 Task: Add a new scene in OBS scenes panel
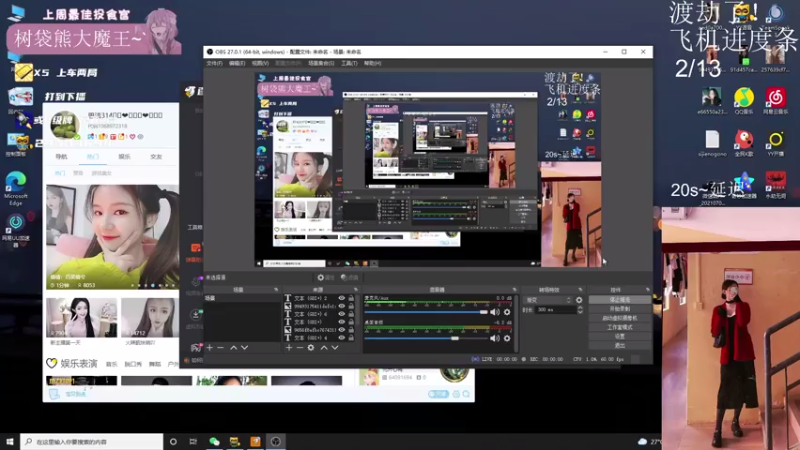click(209, 347)
